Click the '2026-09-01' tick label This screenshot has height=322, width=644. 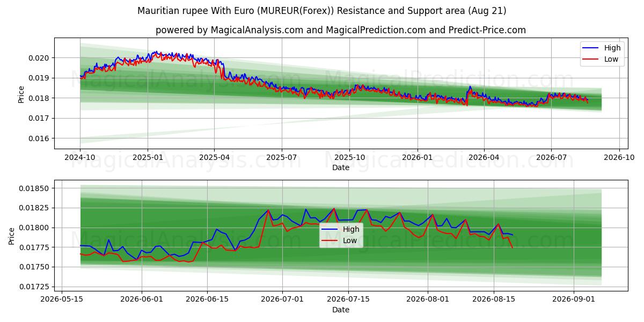[573, 299]
